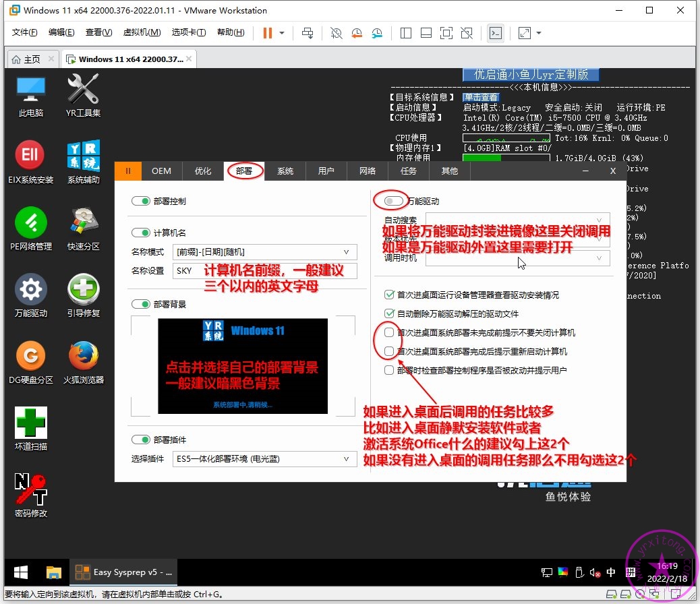The height and width of the screenshot is (604, 700).
Task: Uncheck 自动删除万能驱动解压的驱动文件
Action: 389,313
